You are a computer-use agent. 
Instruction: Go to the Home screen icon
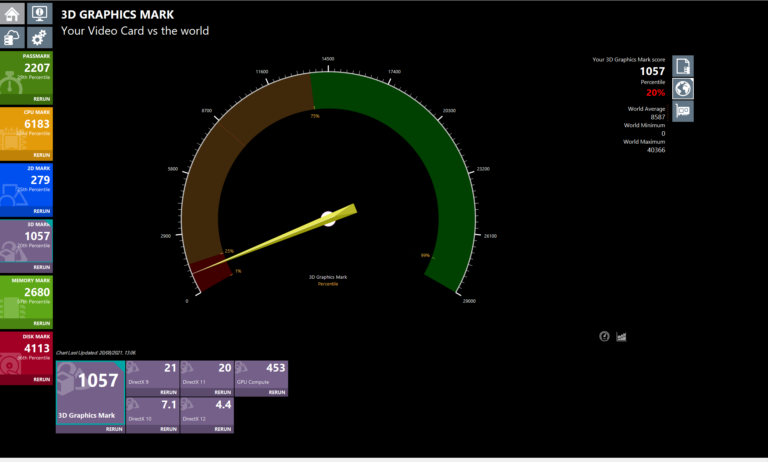click(x=13, y=13)
